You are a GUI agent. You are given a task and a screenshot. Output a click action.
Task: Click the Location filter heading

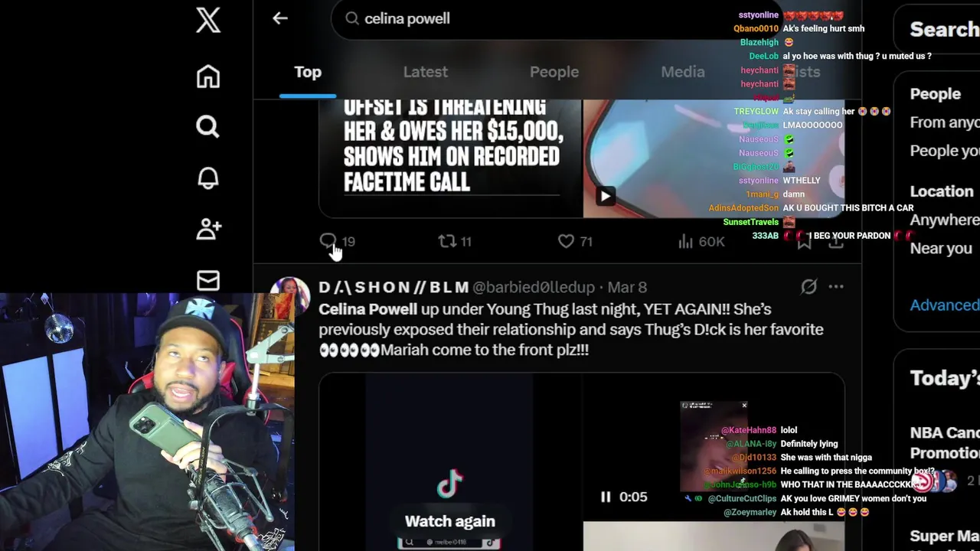point(942,191)
